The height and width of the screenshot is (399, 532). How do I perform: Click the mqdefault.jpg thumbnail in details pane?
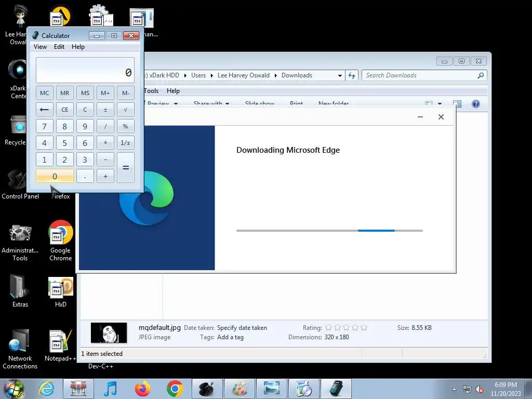[x=109, y=333]
